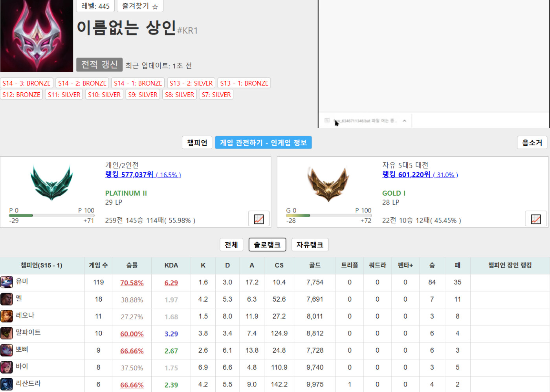Open flex rank LP graph chart icon
550x392 pixels.
pos(536,219)
